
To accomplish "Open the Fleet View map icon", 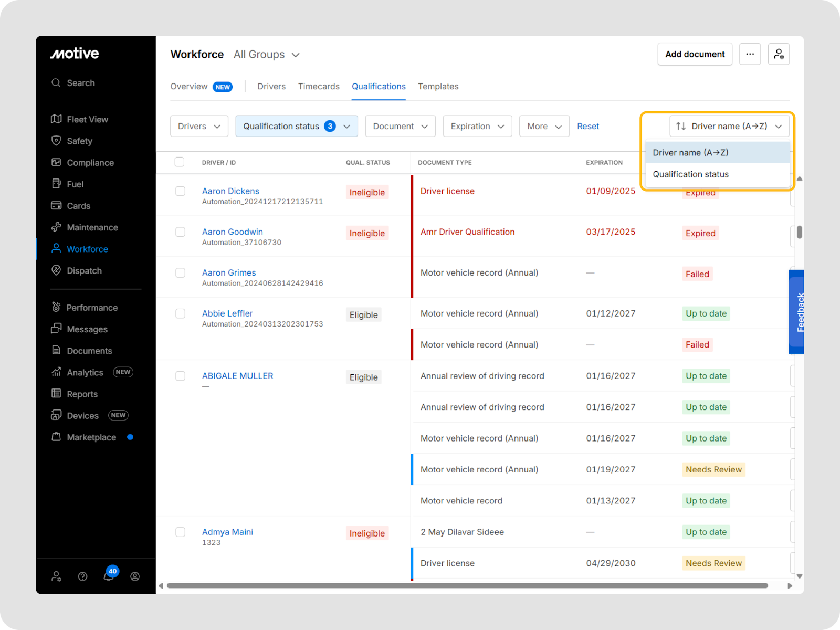I will [x=56, y=119].
